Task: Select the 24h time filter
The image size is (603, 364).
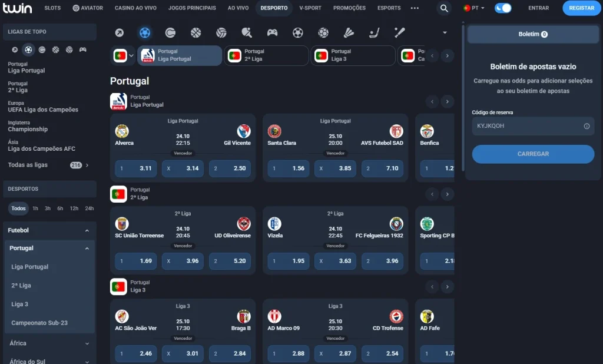Action: coord(90,208)
